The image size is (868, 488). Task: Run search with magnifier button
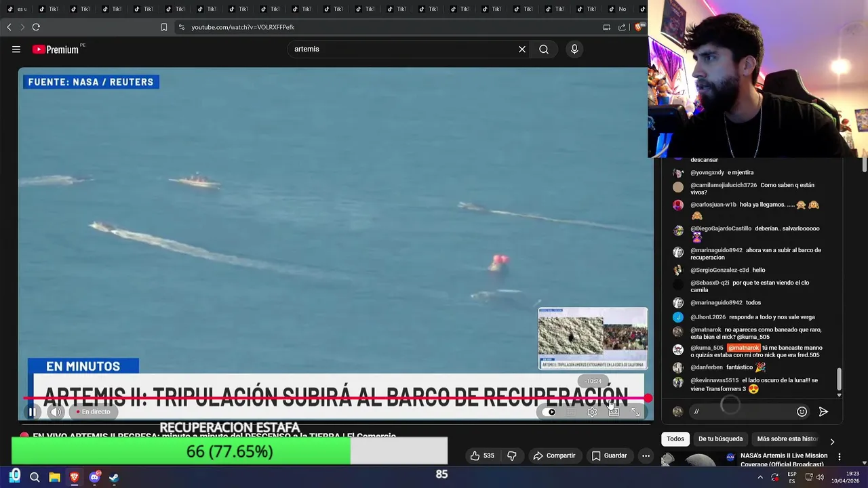click(x=544, y=49)
